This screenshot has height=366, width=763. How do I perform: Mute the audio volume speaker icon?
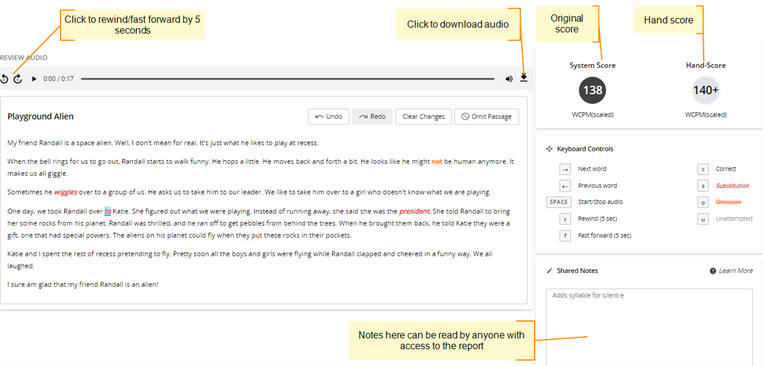point(509,79)
